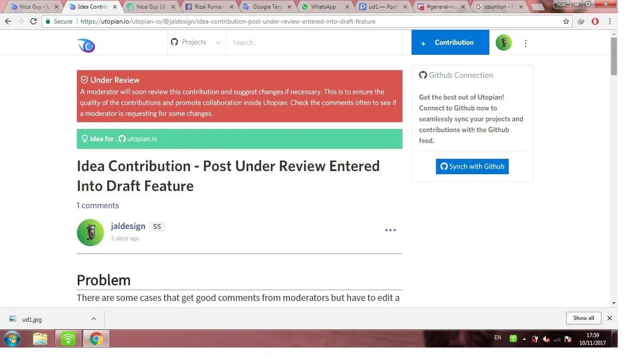Switch to the #general-no tab
This screenshot has height=362, width=644.
click(x=440, y=7)
